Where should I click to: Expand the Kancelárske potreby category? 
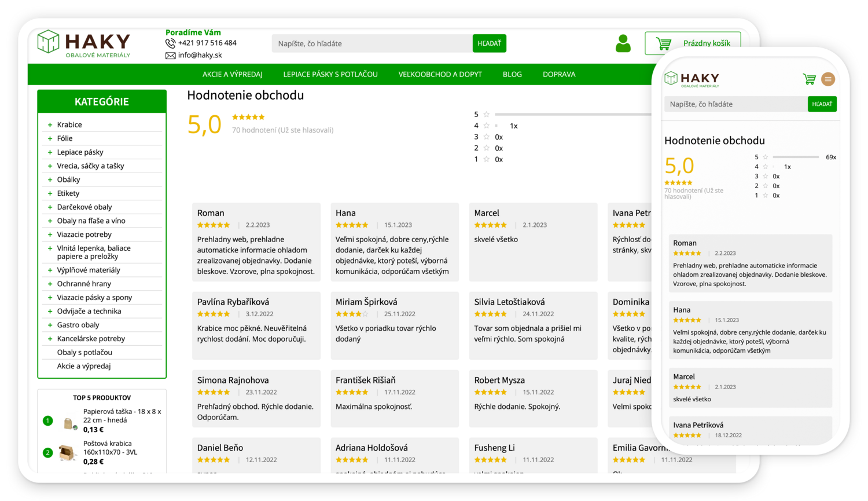50,339
